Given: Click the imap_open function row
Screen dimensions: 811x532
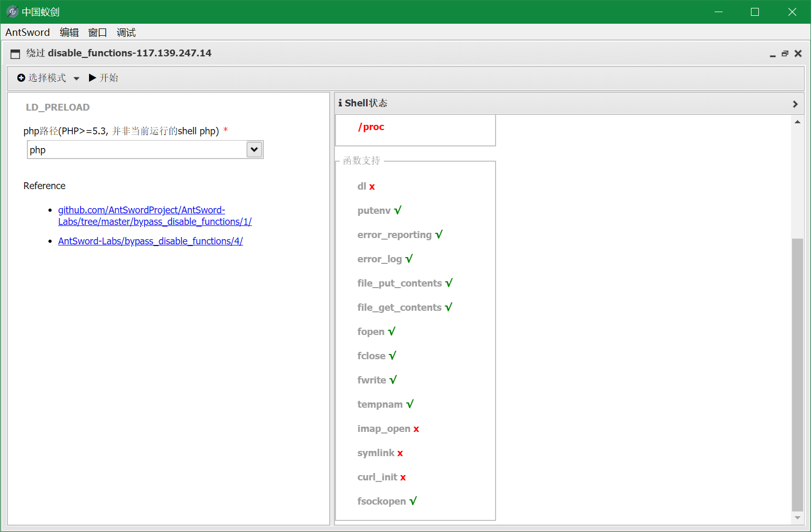Looking at the screenshot, I should pyautogui.click(x=388, y=428).
